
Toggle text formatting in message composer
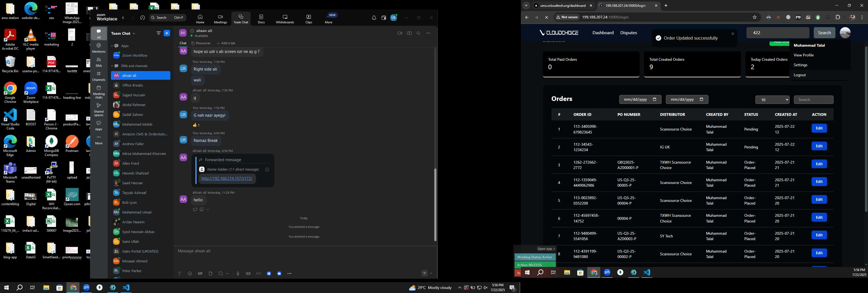[x=180, y=273]
